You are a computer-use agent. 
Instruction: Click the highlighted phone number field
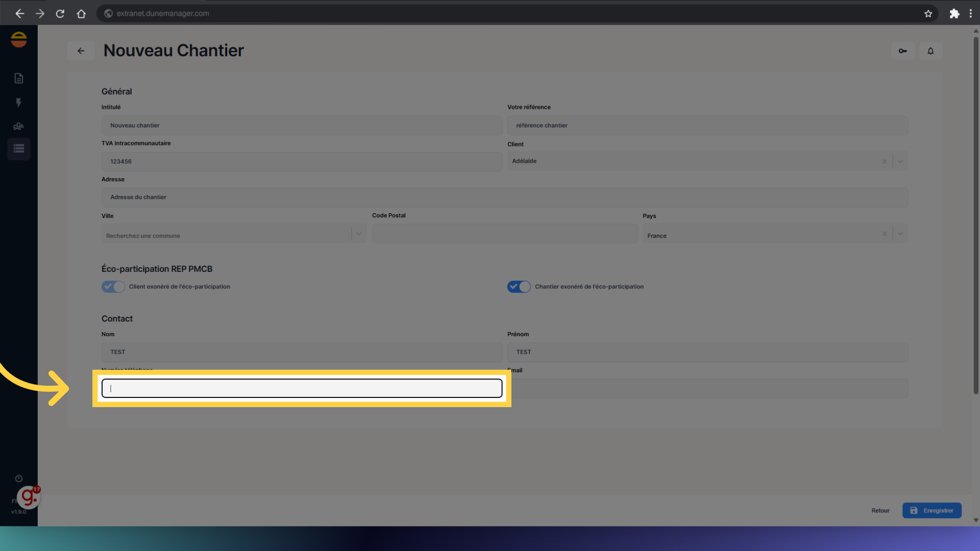[302, 388]
